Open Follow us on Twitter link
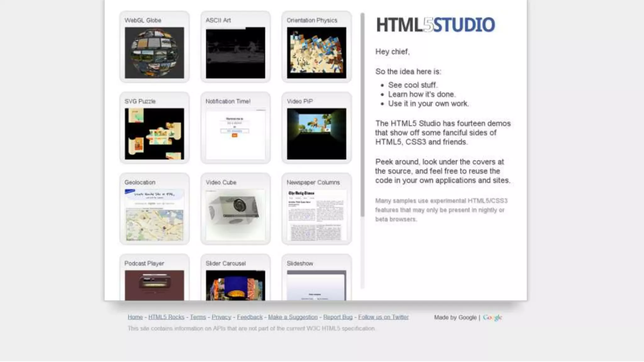 click(x=383, y=317)
